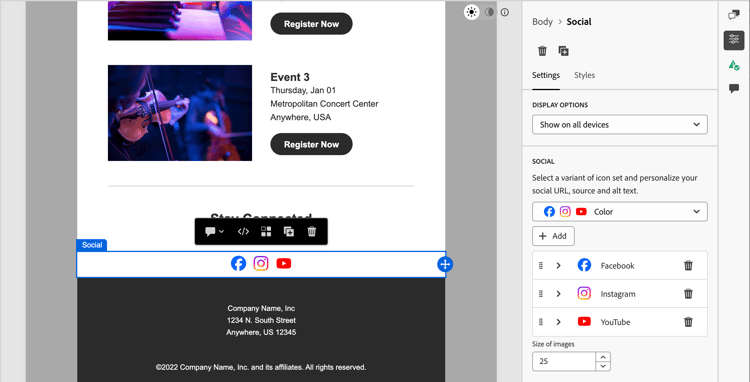The image size is (750, 382).
Task: Select Metropolitan Concert Center text
Action: [324, 104]
